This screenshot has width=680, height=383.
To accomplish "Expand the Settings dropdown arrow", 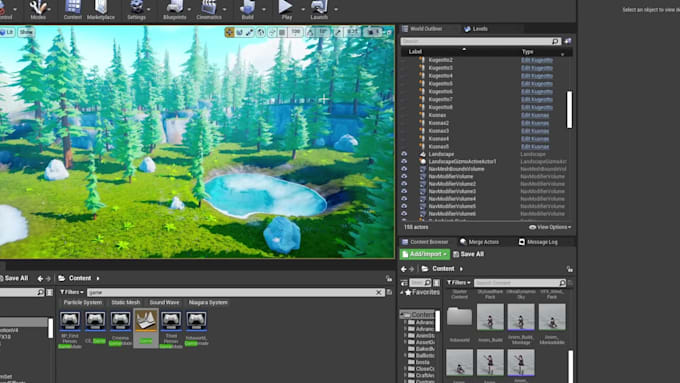I will coord(149,9).
